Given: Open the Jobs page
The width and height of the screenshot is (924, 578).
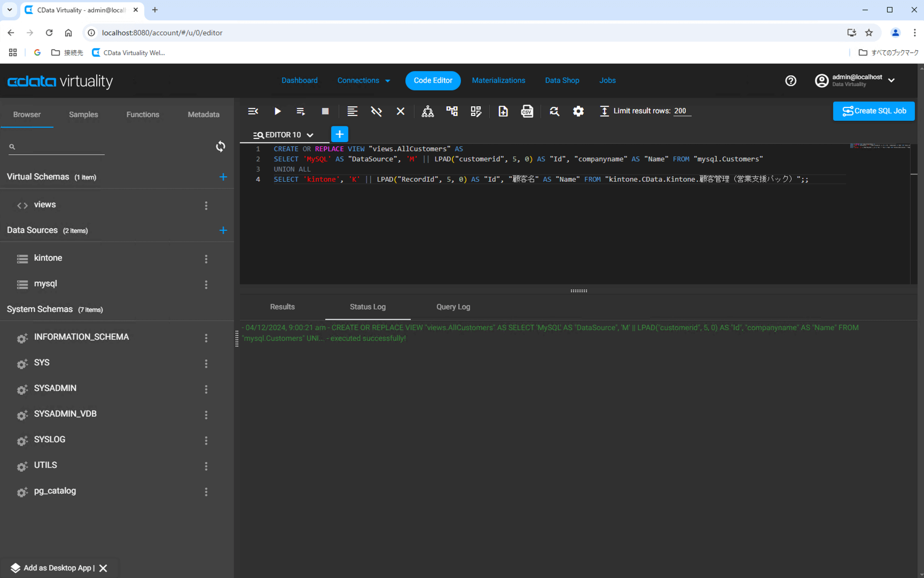Looking at the screenshot, I should pos(607,81).
